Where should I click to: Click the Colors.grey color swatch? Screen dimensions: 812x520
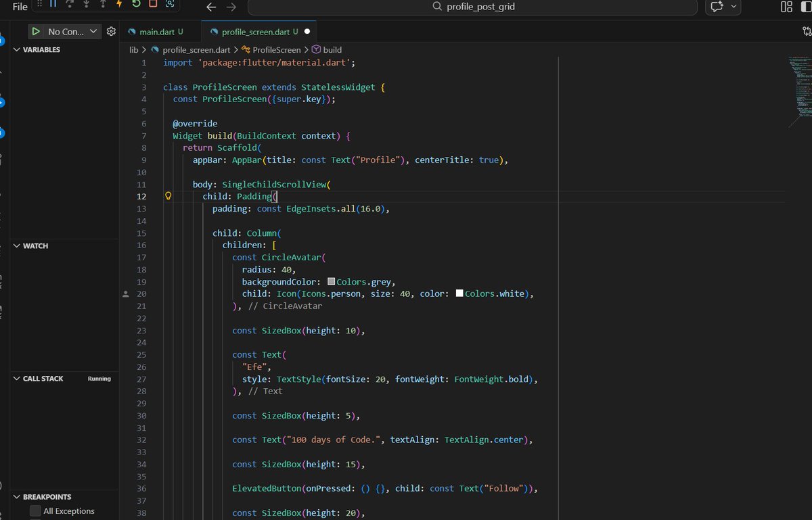click(x=332, y=282)
